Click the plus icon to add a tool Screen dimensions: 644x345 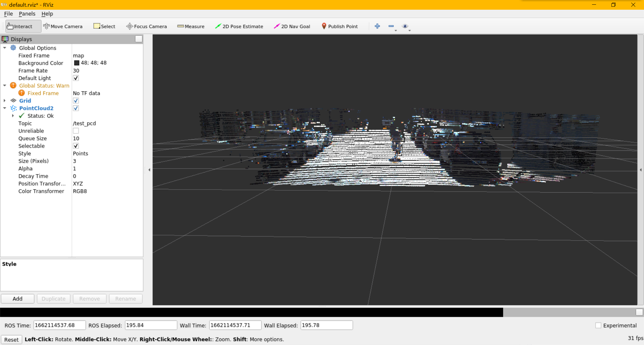pyautogui.click(x=377, y=26)
